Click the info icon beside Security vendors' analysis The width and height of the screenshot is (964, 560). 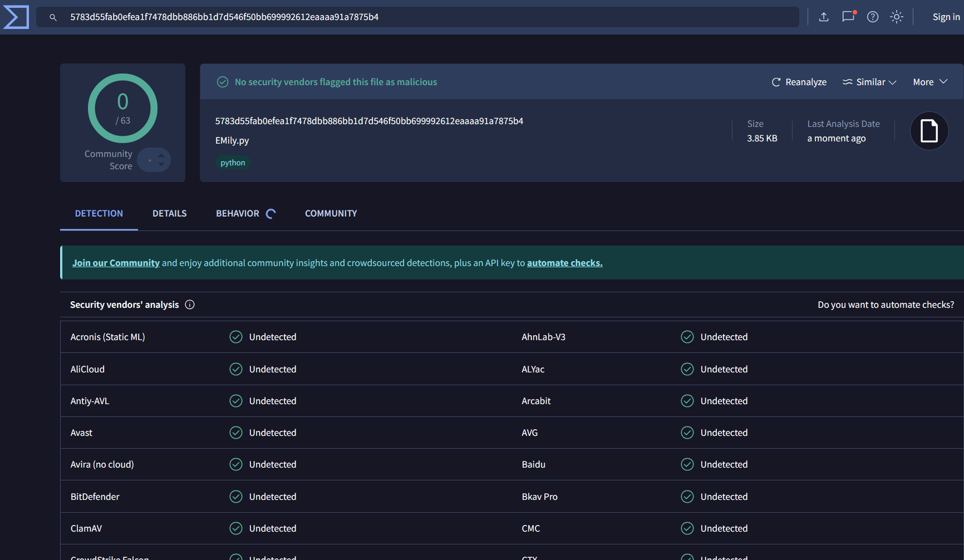[190, 304]
